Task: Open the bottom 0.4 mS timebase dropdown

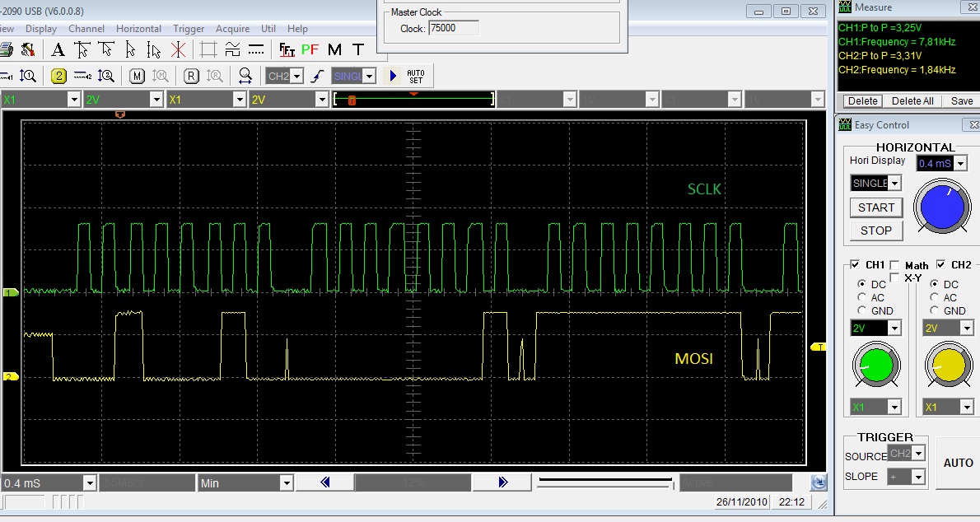Action: click(x=90, y=483)
